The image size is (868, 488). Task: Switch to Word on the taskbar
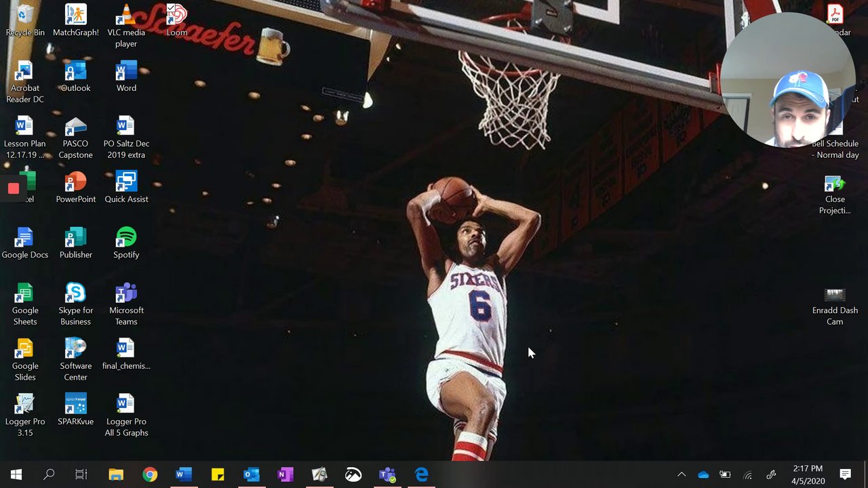[184, 474]
